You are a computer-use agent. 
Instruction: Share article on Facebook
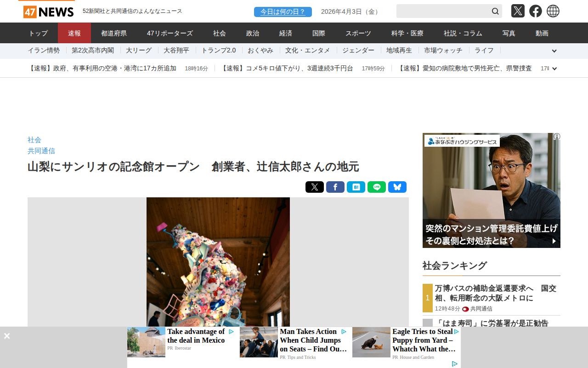pyautogui.click(x=335, y=187)
